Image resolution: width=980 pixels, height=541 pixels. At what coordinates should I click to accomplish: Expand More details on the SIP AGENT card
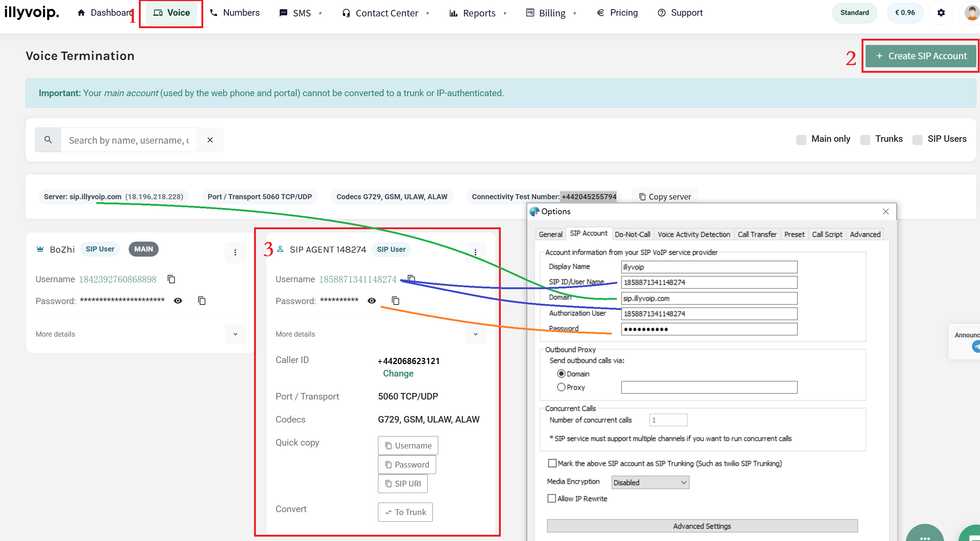(x=475, y=334)
